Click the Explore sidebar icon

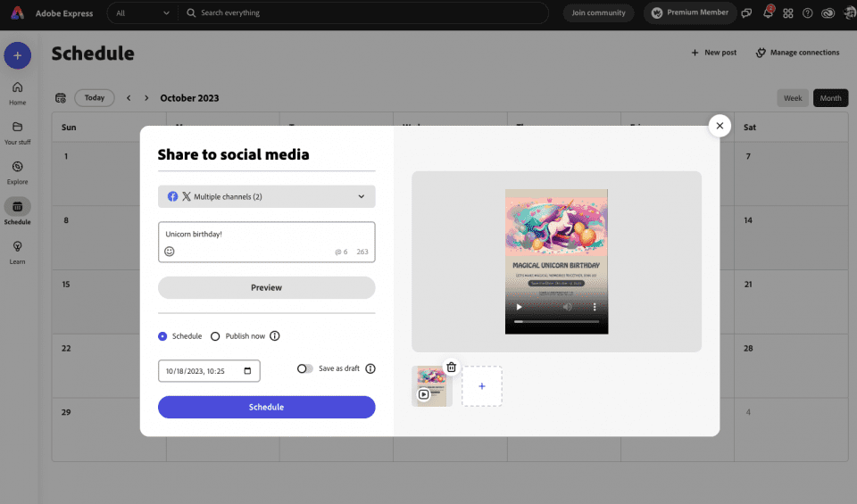(x=17, y=168)
